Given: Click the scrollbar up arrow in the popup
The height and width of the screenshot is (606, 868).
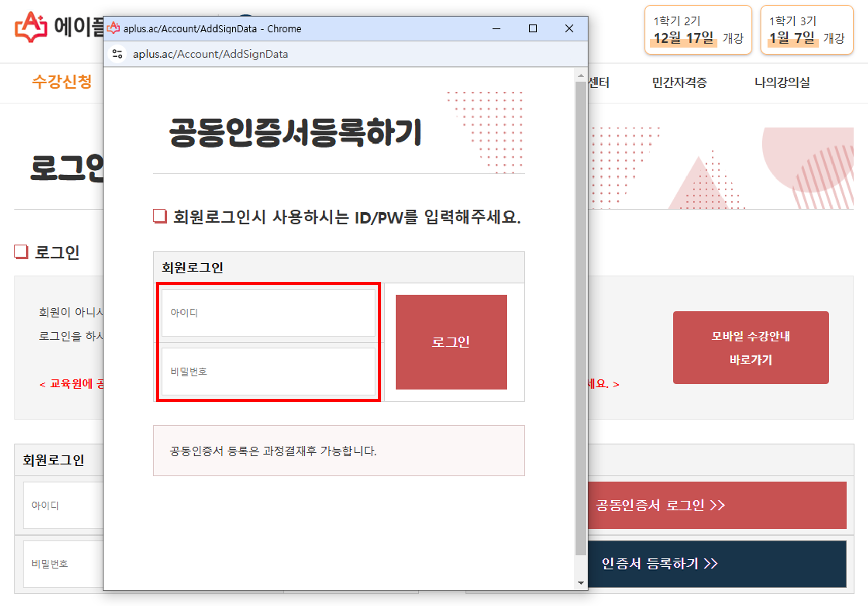Looking at the screenshot, I should click(580, 76).
